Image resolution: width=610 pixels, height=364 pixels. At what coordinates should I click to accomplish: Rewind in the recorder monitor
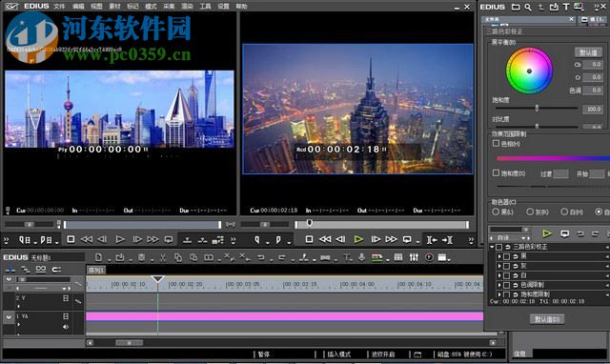click(325, 239)
